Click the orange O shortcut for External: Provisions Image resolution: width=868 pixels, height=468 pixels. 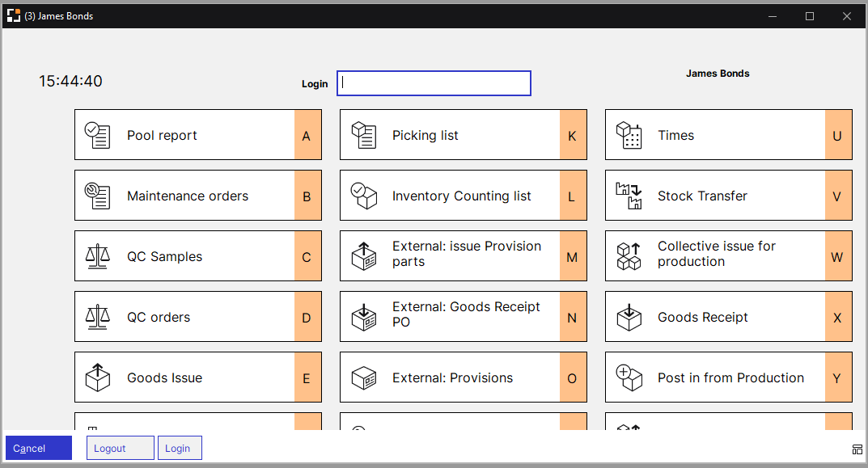572,377
